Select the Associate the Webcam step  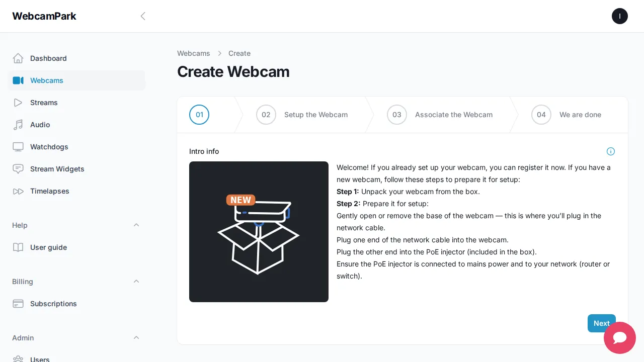[453, 115]
